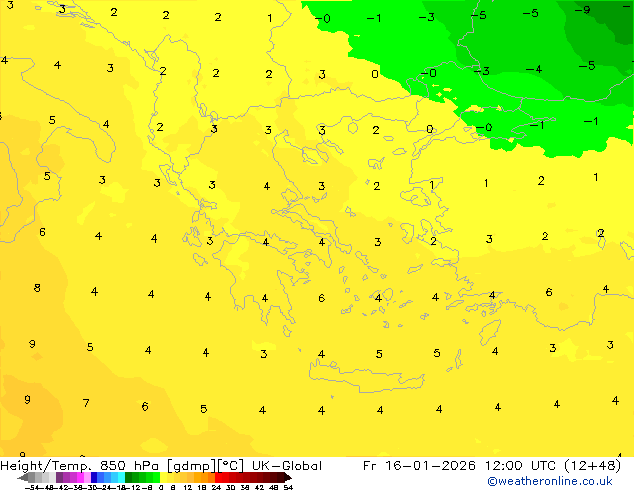Viewport: 634px width, 490px height.
Task: Click the gray left arrow of the legend
Action: 23,478
